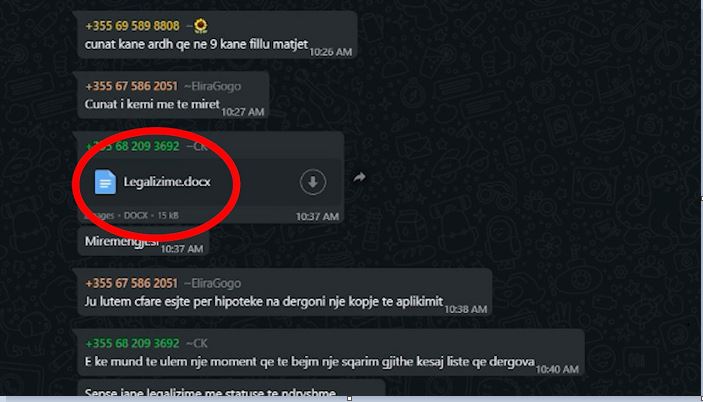Click the blue document icon of Legalizime.docx
703x402 pixels.
[105, 182]
